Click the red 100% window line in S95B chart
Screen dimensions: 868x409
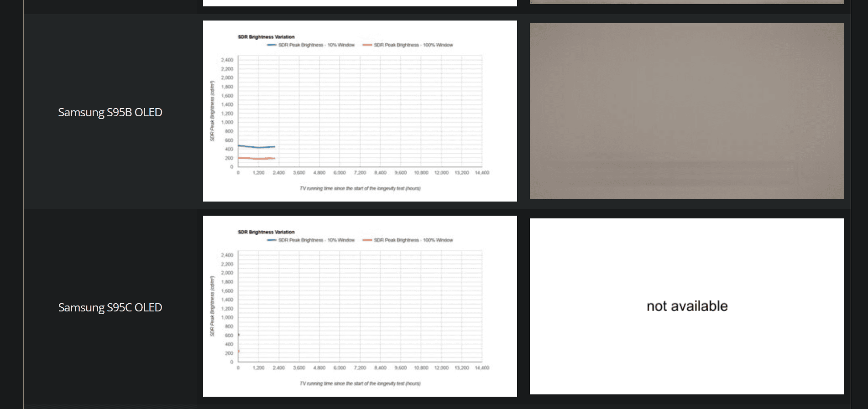pos(256,158)
